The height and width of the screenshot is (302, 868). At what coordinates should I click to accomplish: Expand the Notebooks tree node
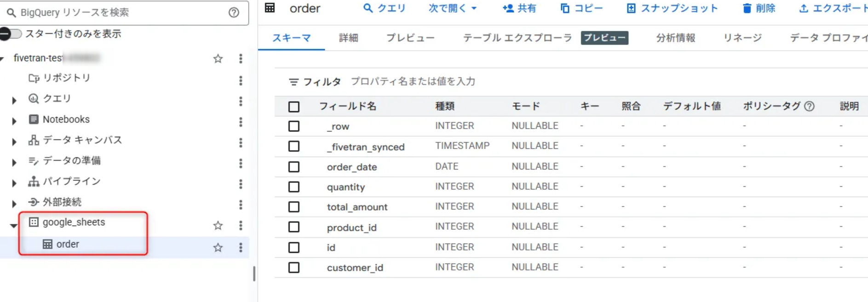[14, 121]
